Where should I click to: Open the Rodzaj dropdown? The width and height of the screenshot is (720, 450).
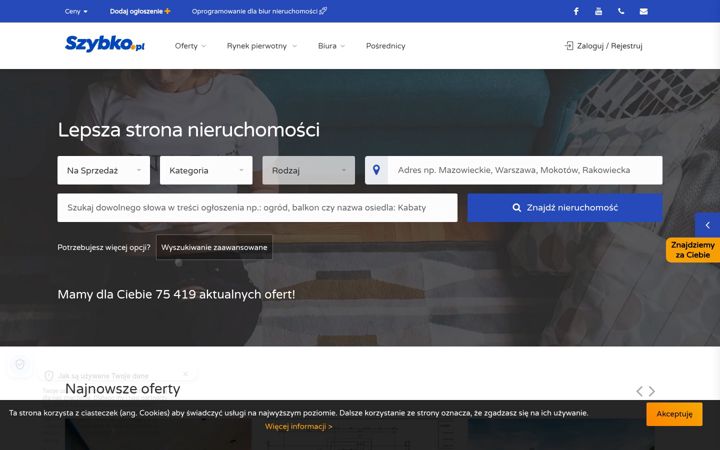coord(309,170)
